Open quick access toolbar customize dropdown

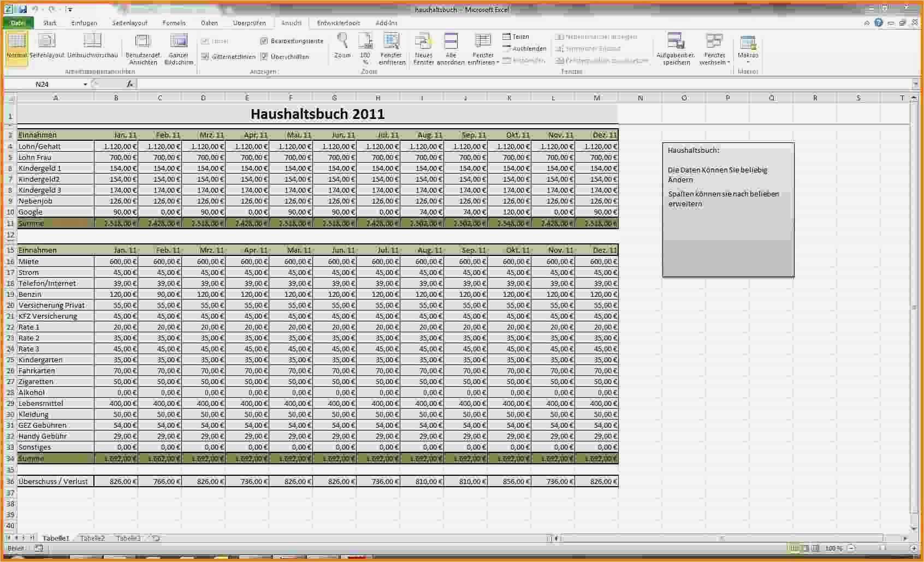69,9
